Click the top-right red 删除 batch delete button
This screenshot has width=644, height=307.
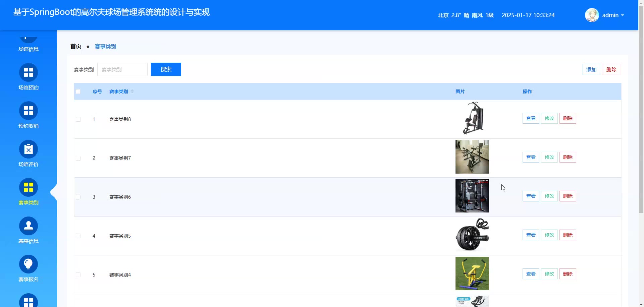point(611,69)
